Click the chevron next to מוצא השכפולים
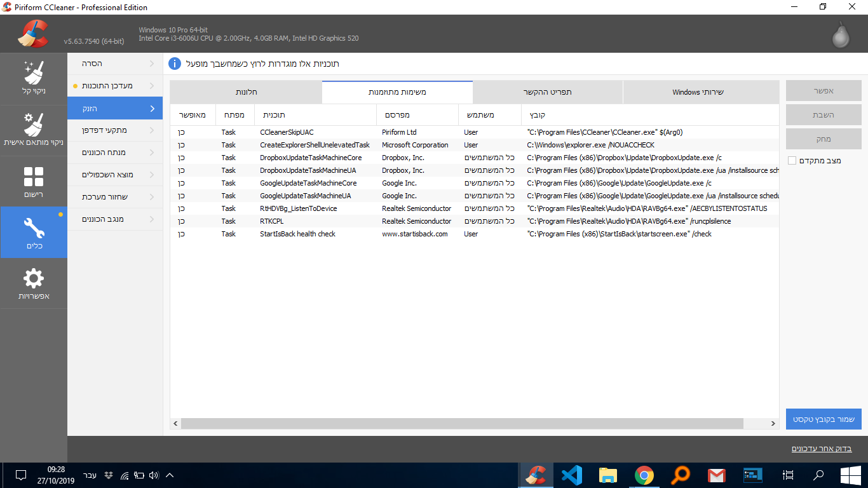Screen dimensions: 868x488 tap(152, 175)
